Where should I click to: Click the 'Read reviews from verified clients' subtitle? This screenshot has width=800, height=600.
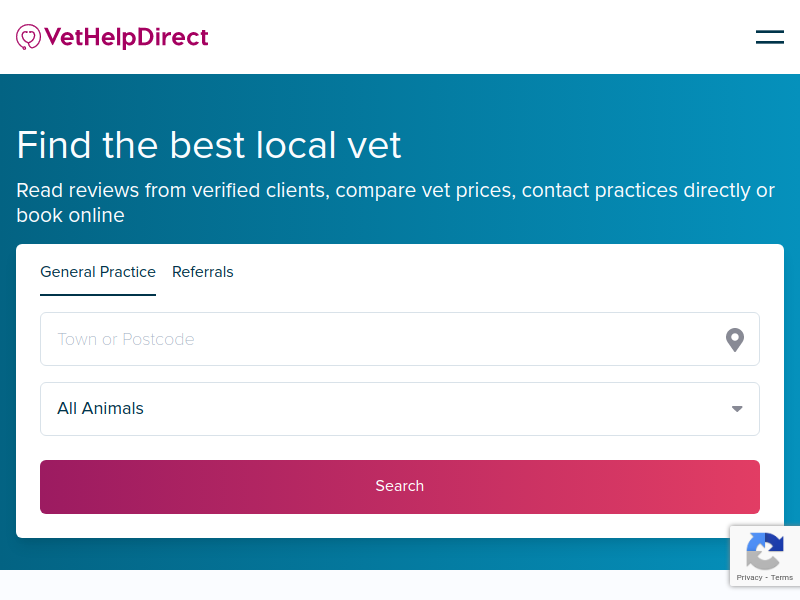point(395,203)
